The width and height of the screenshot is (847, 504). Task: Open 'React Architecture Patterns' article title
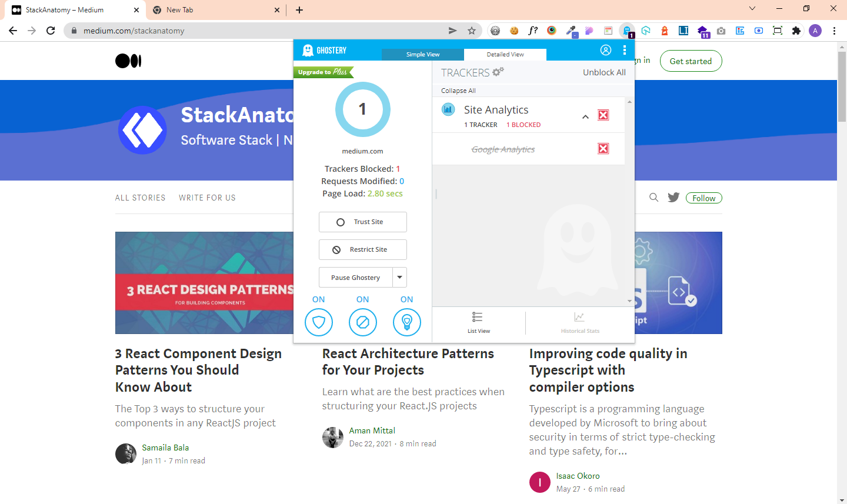click(x=408, y=362)
